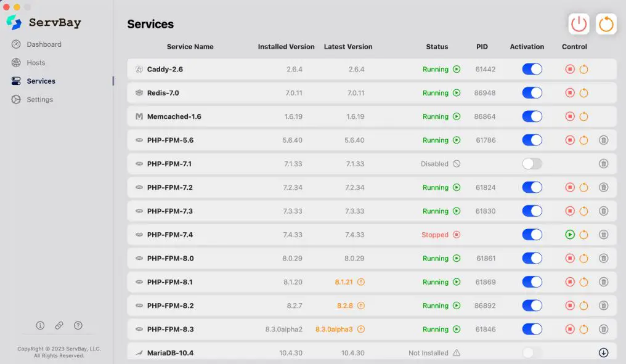
Task: Delete PHP-FPM-7.1 with the trash icon
Action: [604, 164]
